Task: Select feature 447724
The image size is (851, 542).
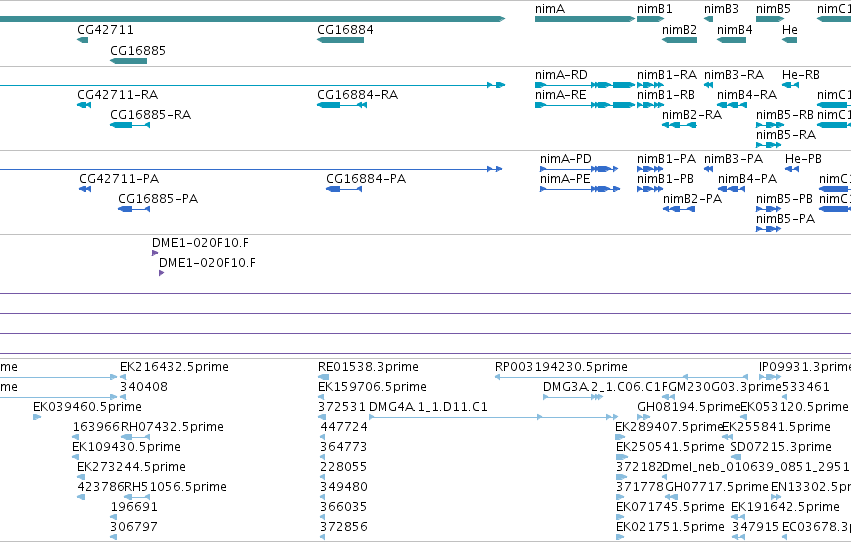Action: point(344,427)
